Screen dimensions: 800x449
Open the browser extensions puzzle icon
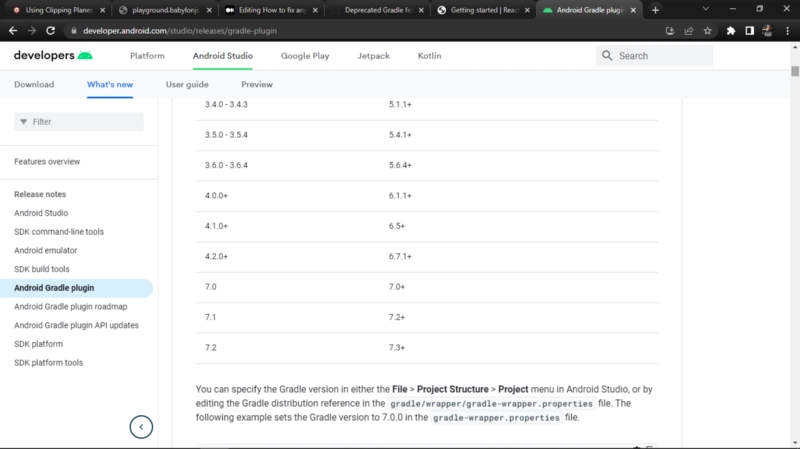(x=731, y=31)
